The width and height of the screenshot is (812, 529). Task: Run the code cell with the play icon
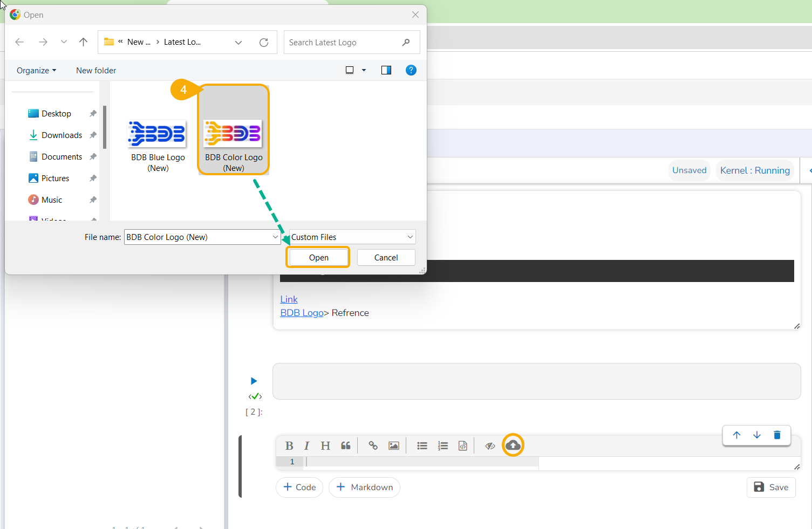[x=254, y=381]
